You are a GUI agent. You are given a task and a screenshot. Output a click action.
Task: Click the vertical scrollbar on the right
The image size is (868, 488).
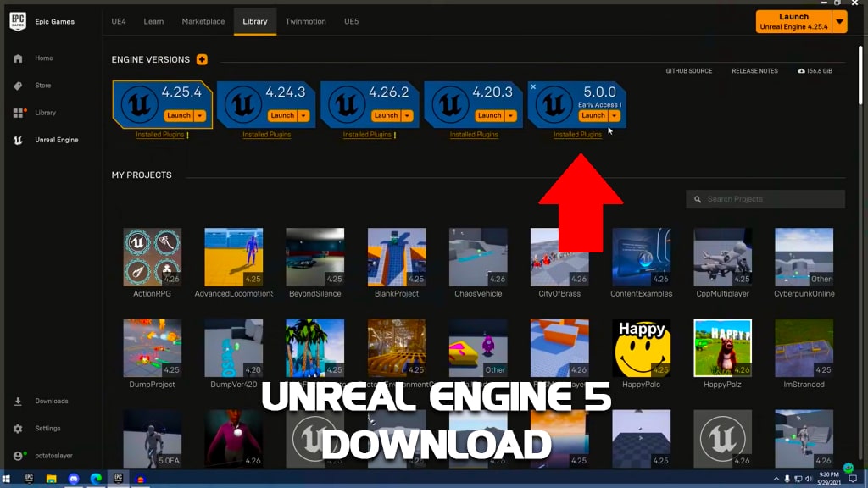point(860,75)
